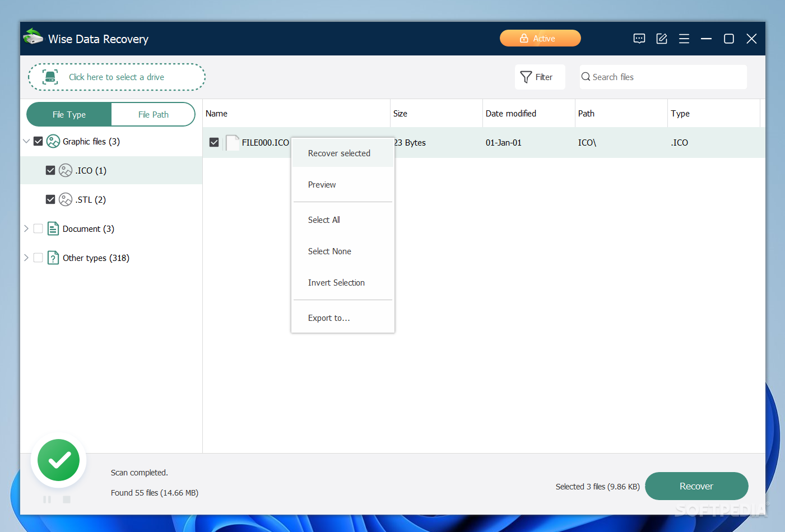Viewport: 785px width, 532px height.
Task: Choose Select None from context menu
Action: pos(343,251)
